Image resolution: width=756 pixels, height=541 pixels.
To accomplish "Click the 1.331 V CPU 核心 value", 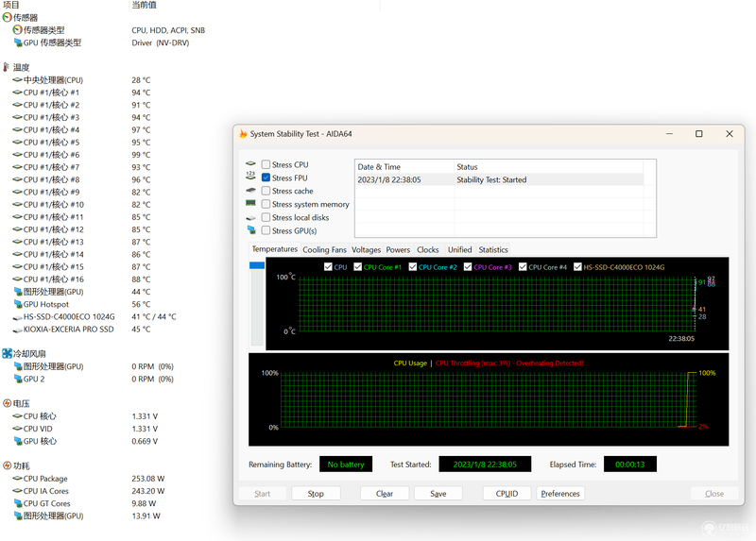I will [x=145, y=415].
